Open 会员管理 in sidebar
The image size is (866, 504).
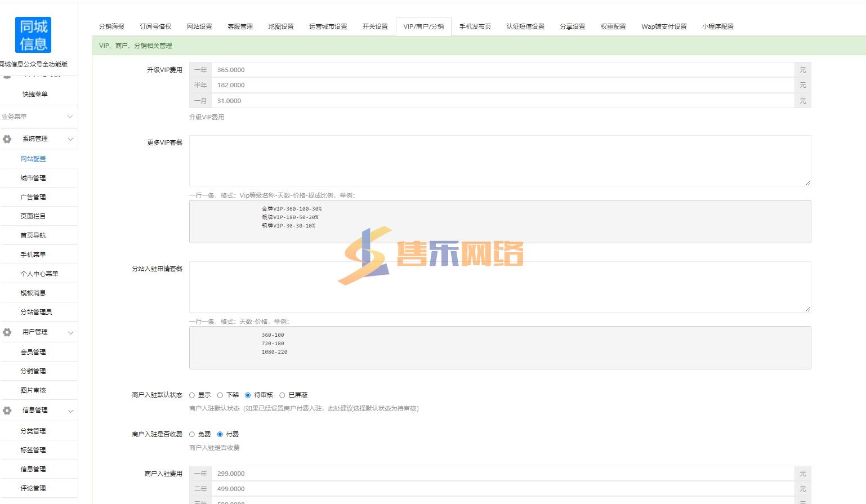(33, 352)
